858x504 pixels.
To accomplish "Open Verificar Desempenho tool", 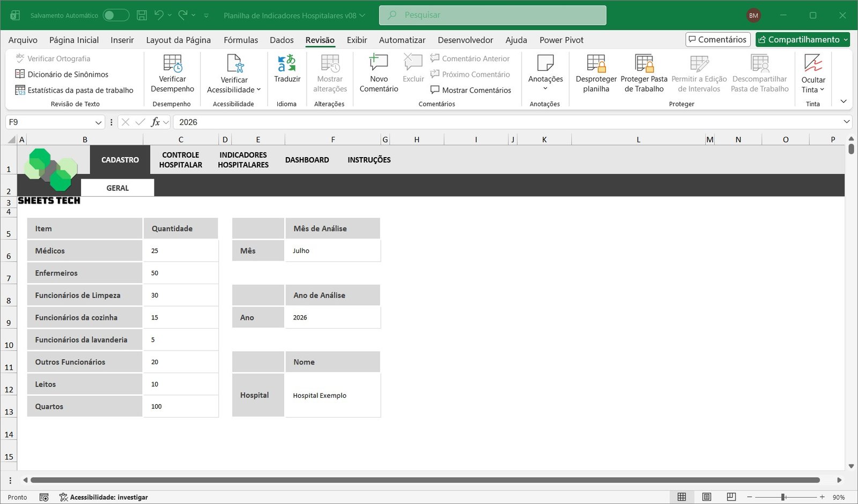I will click(x=172, y=73).
